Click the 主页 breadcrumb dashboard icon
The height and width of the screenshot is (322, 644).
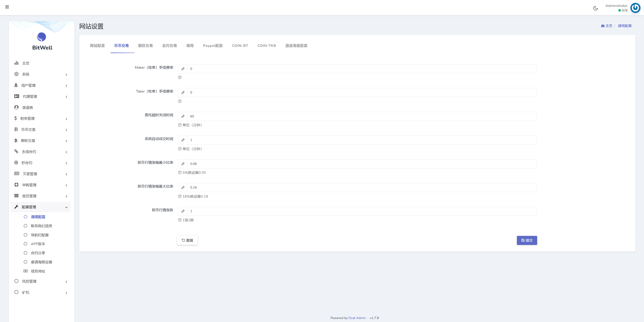(x=603, y=26)
